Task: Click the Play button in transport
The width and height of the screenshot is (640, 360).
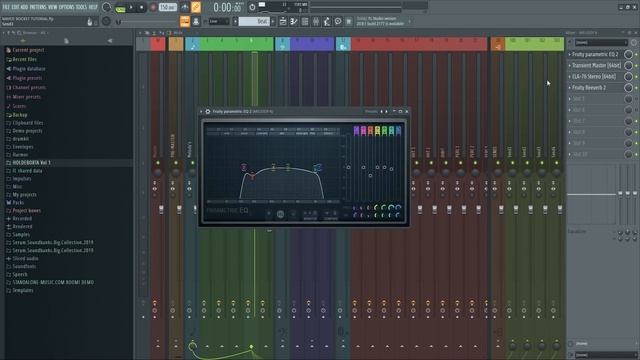Action: tap(131, 7)
